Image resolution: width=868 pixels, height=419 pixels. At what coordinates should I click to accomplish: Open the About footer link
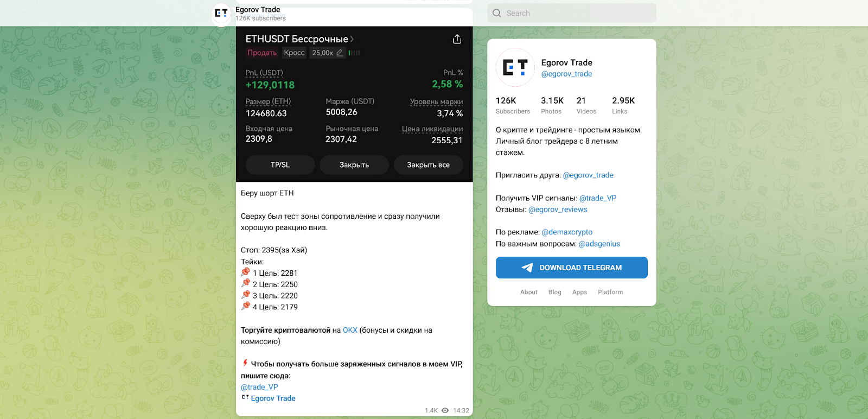click(529, 292)
